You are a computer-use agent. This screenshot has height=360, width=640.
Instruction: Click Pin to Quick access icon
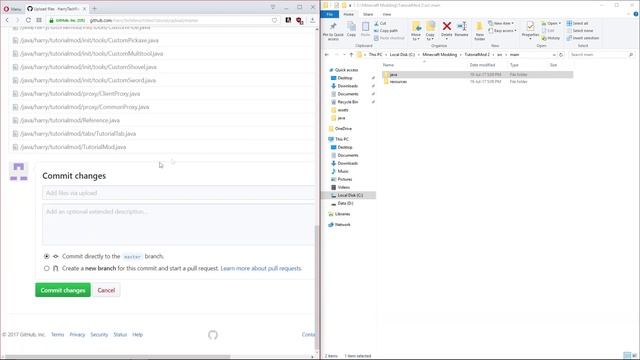(333, 31)
